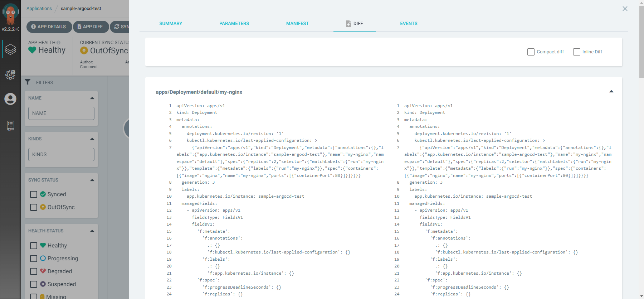Collapse the KINDS filter section

coord(92,139)
